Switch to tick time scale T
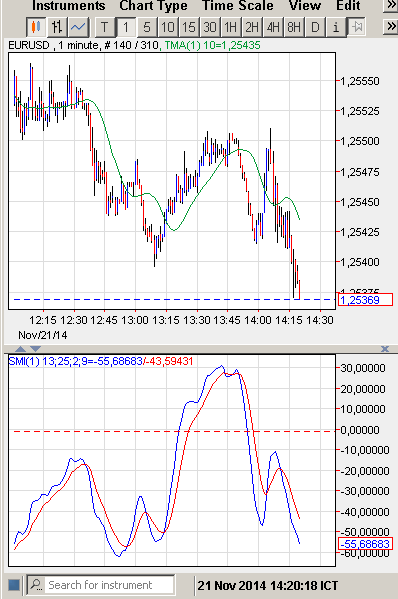This screenshot has width=398, height=599. [x=104, y=27]
